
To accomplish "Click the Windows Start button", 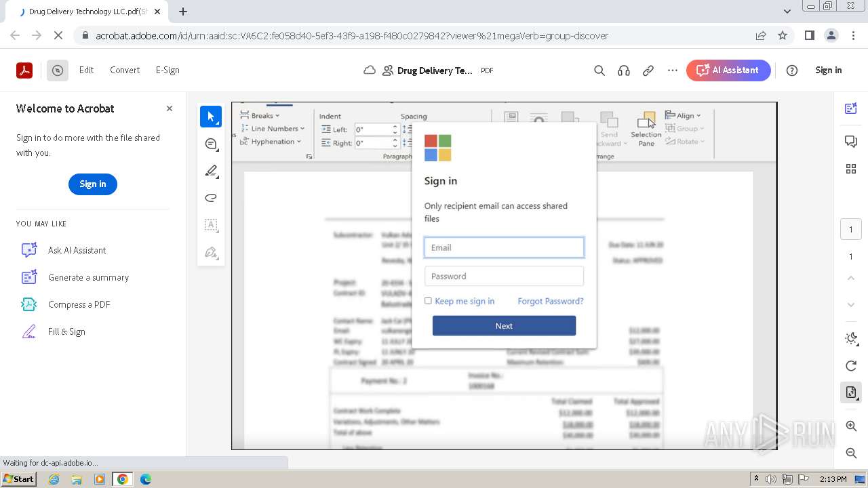I will click(19, 479).
